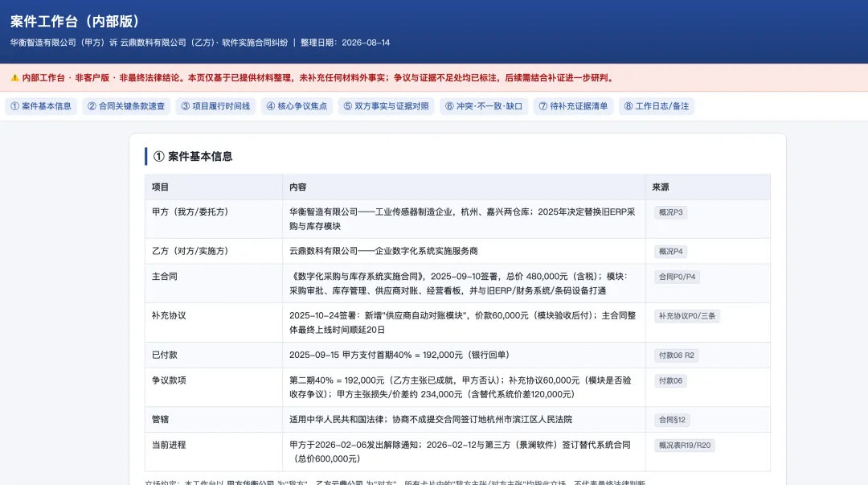Click the ① 案件基本信息 section heading

tap(193, 156)
